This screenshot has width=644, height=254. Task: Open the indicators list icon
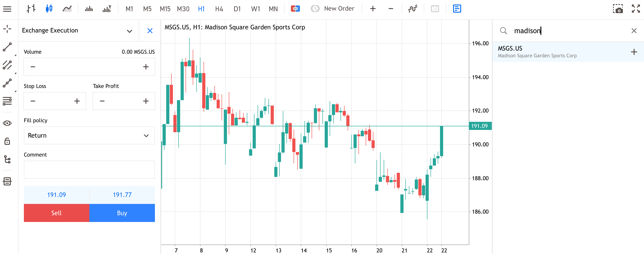click(413, 9)
